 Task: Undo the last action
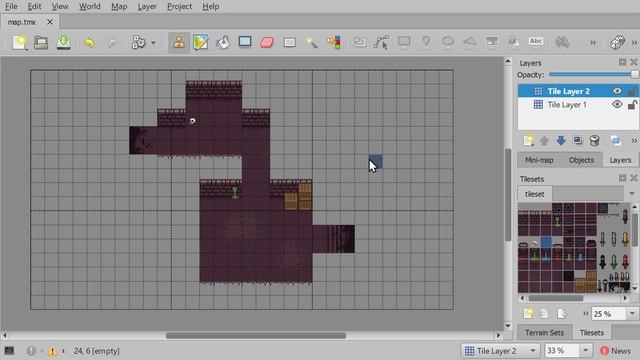(89, 42)
